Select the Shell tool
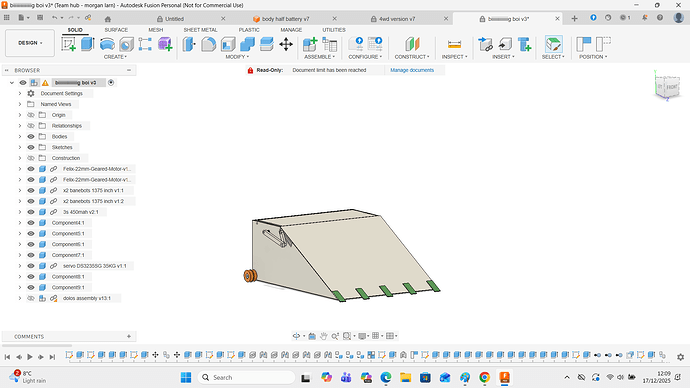690x388 pixels. pyautogui.click(x=228, y=44)
